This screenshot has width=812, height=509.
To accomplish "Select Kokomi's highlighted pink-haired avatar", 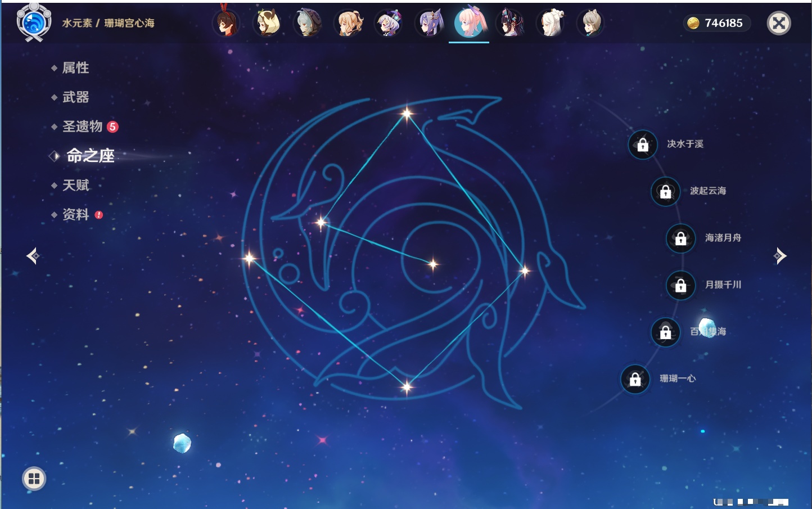I will coord(469,23).
